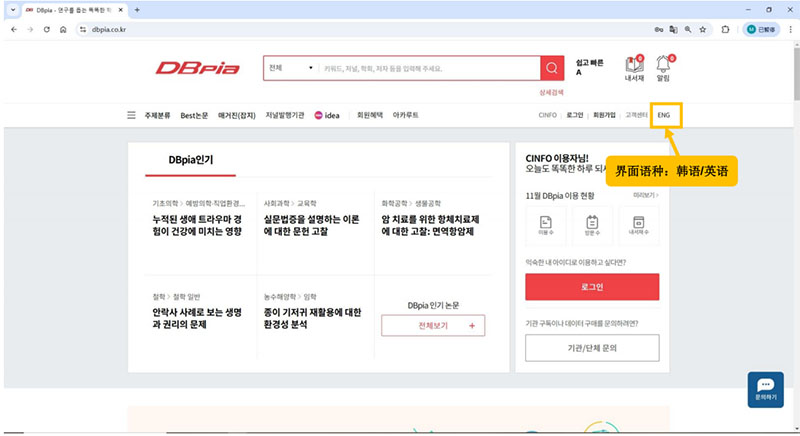Open the 알림 bell notifications
The width and height of the screenshot is (800, 436).
pos(663,68)
